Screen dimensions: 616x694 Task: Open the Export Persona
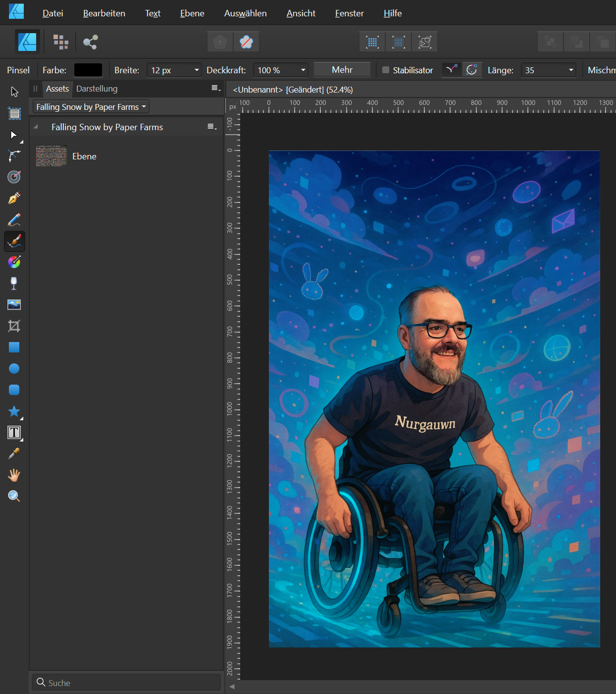coord(90,42)
